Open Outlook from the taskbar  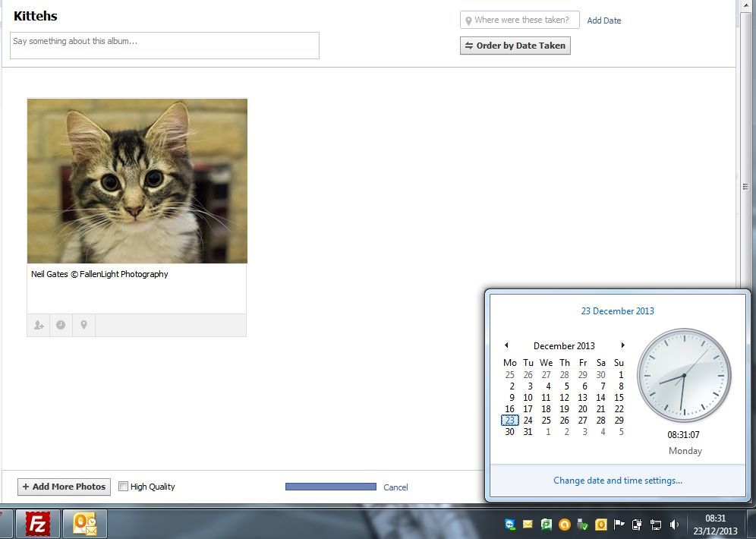point(84,524)
